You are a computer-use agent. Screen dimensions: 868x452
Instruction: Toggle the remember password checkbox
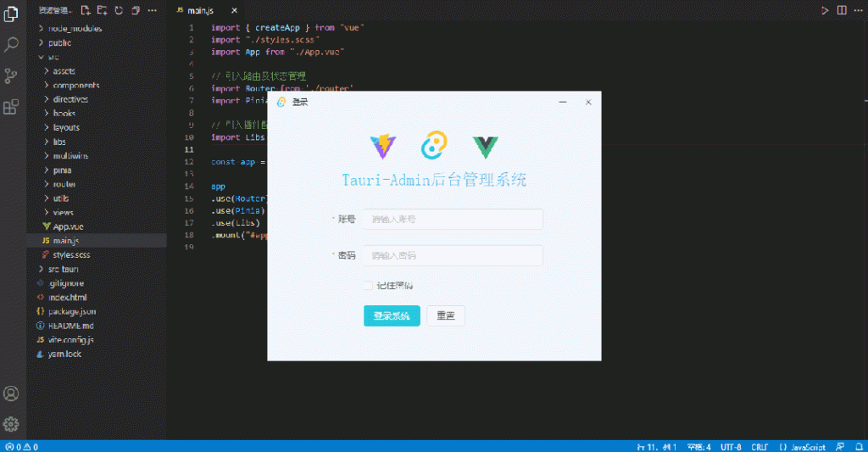(x=368, y=285)
